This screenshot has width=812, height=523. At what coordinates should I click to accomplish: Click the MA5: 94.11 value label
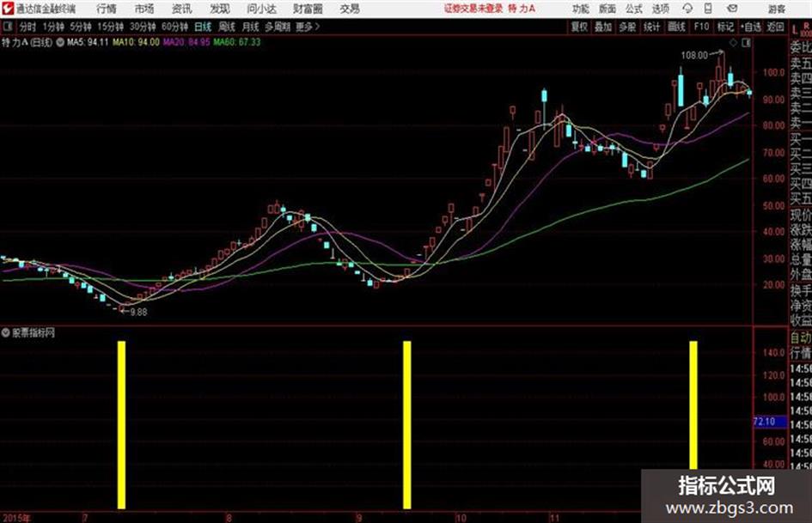coord(88,42)
